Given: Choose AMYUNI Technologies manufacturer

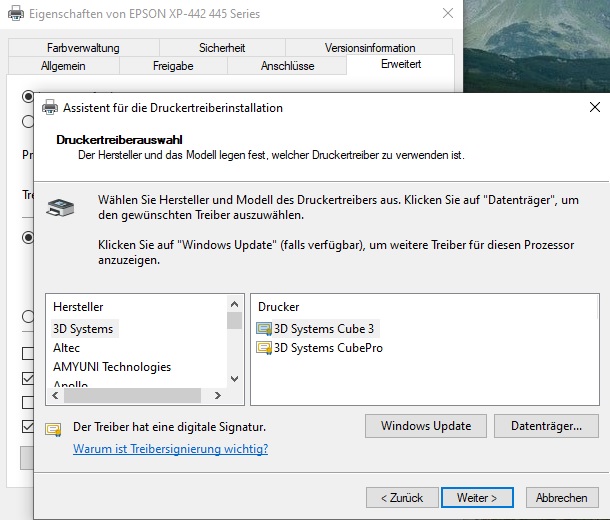Looking at the screenshot, I should (112, 367).
